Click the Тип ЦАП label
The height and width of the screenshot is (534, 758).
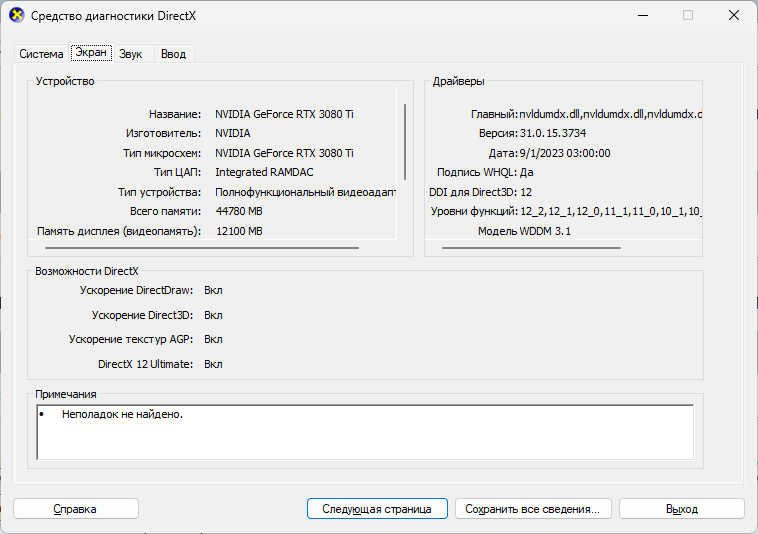click(177, 172)
